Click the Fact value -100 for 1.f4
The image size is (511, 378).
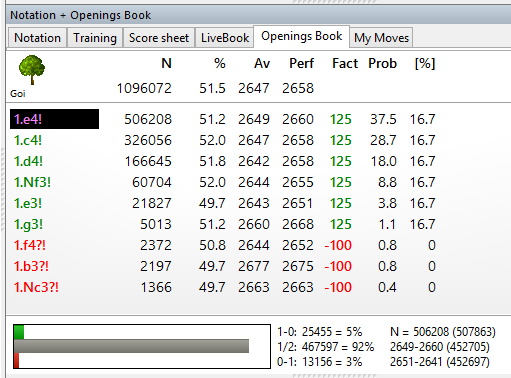point(338,245)
